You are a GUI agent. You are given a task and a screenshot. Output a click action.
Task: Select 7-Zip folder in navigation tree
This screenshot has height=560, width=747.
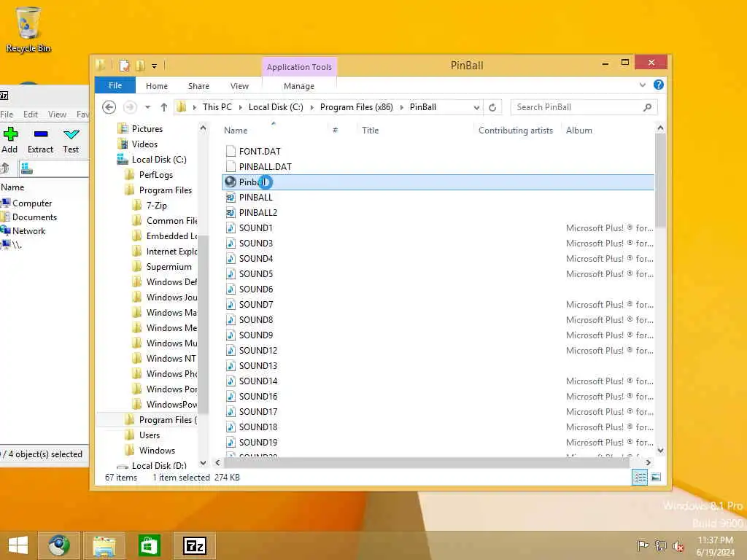click(156, 205)
